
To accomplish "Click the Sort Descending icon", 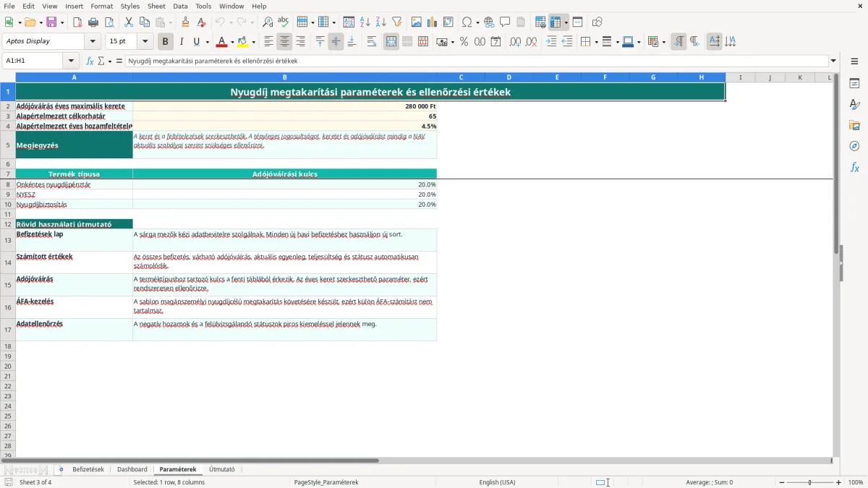I will click(381, 22).
